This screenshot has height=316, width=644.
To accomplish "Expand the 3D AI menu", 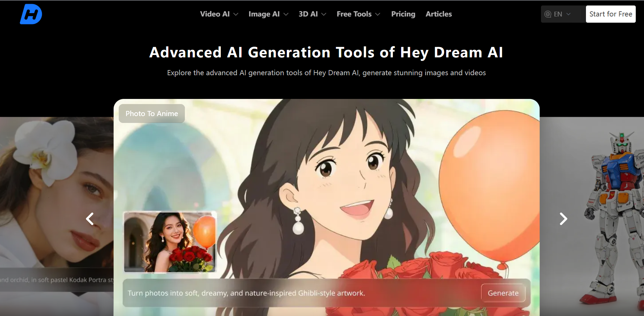I will (312, 14).
